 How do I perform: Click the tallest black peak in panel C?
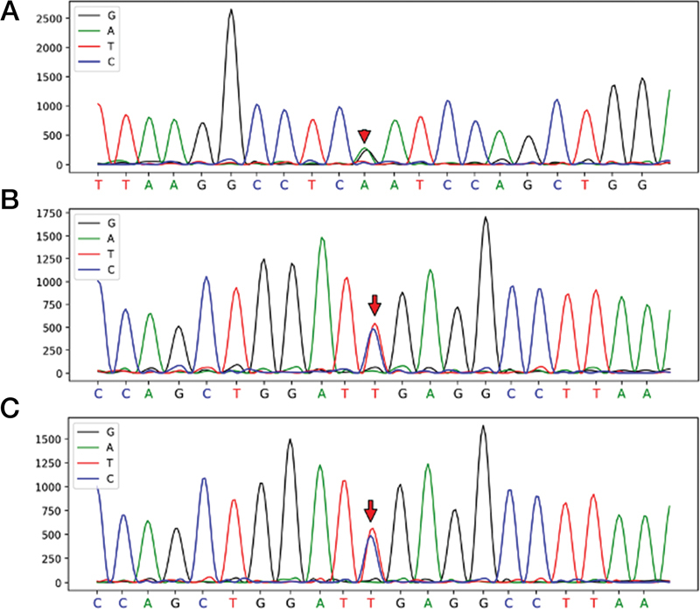(x=482, y=428)
